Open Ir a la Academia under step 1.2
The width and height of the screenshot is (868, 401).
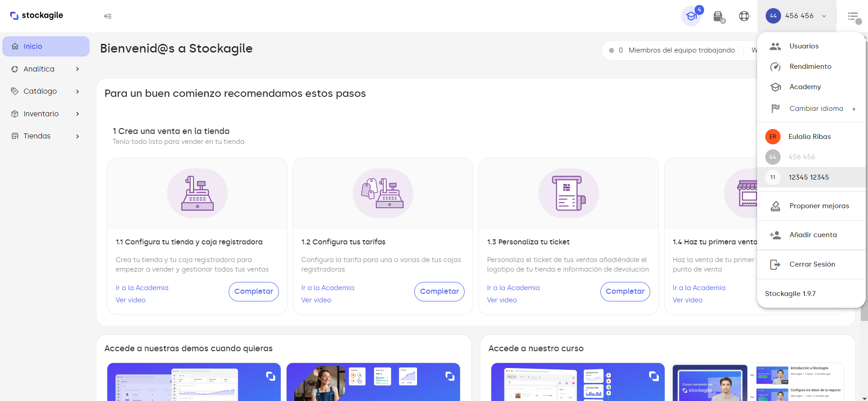coord(327,288)
